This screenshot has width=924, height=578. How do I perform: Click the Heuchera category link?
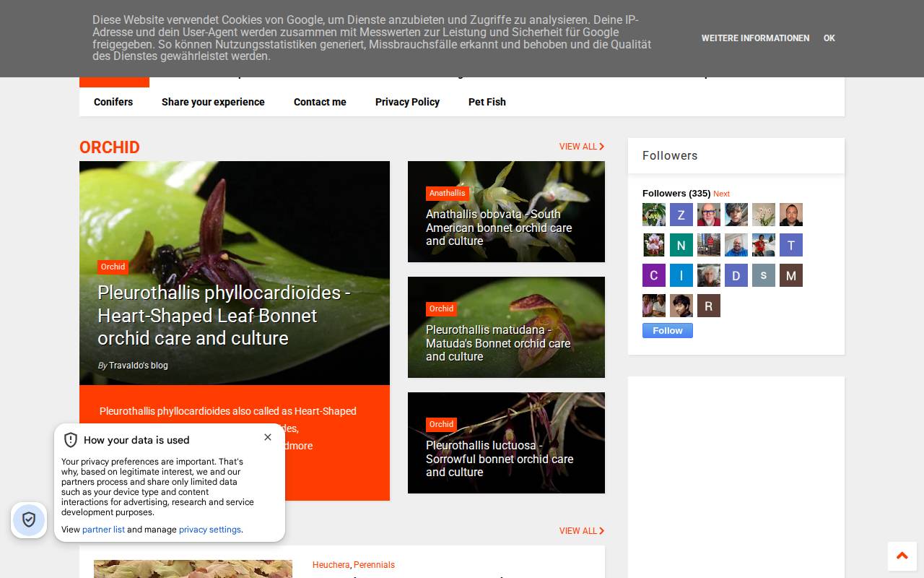[331, 565]
